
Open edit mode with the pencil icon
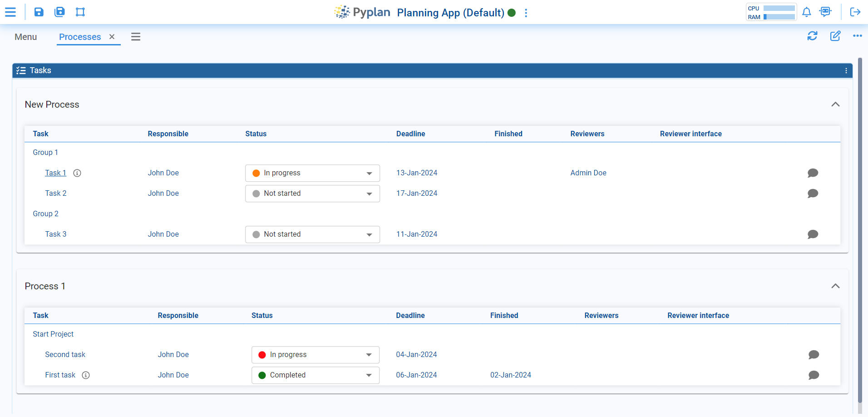pyautogui.click(x=835, y=36)
